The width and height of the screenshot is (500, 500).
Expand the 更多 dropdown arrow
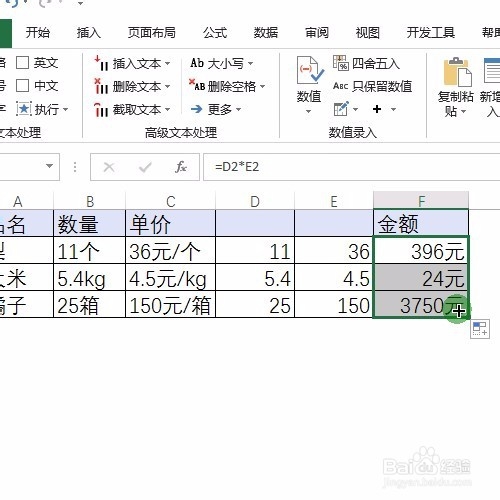(x=238, y=109)
